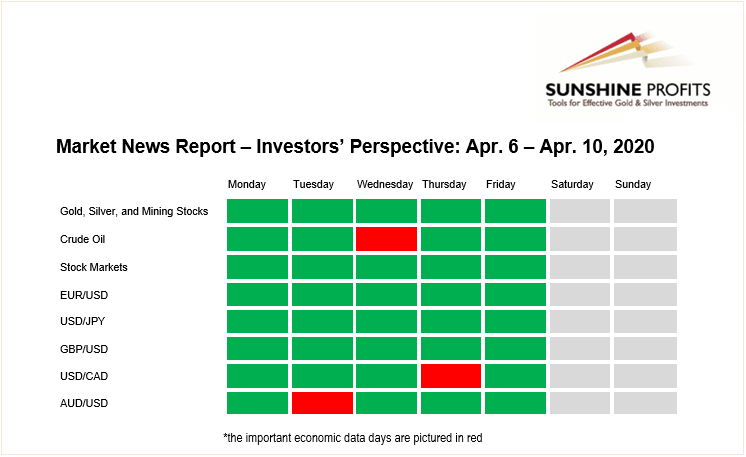Click the Stock Markets row label
746x457 pixels.
[94, 267]
